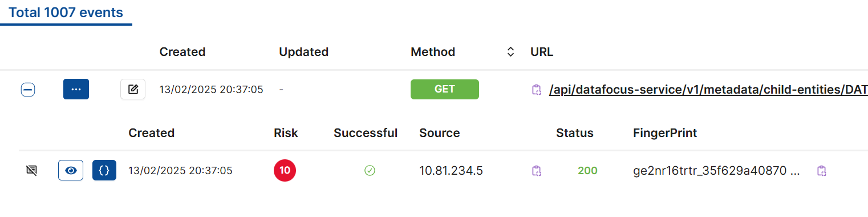Click the green successful checkmark icon
Viewport: 868px width, 217px height.
tap(370, 170)
